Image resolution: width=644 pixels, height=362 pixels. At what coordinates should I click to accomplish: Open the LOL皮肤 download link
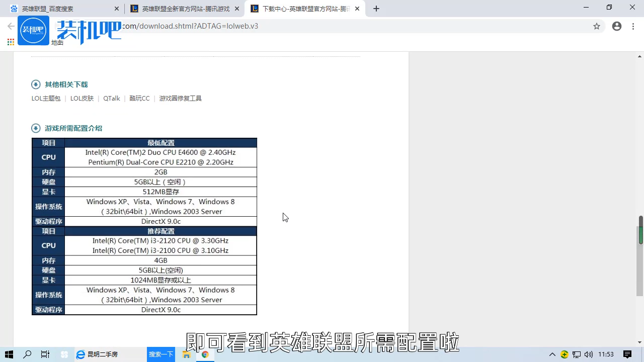82,98
